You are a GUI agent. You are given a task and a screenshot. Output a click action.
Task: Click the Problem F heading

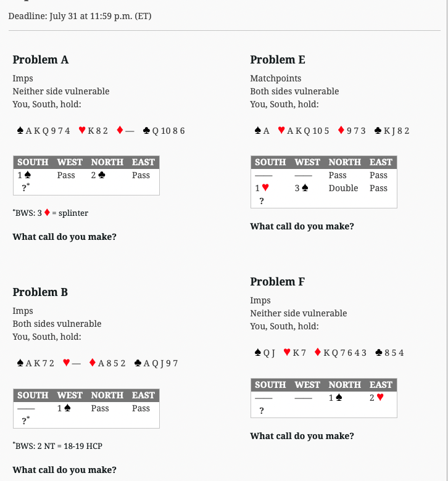tap(277, 282)
